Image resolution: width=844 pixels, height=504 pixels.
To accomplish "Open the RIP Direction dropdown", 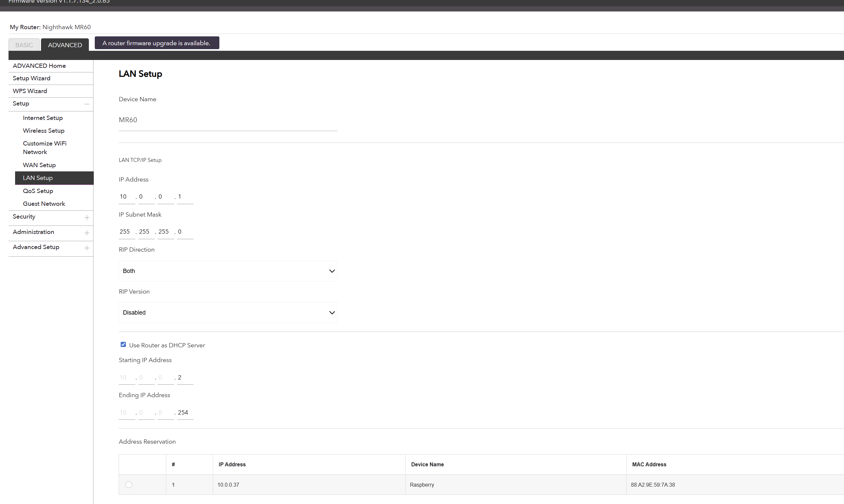I will click(x=228, y=271).
